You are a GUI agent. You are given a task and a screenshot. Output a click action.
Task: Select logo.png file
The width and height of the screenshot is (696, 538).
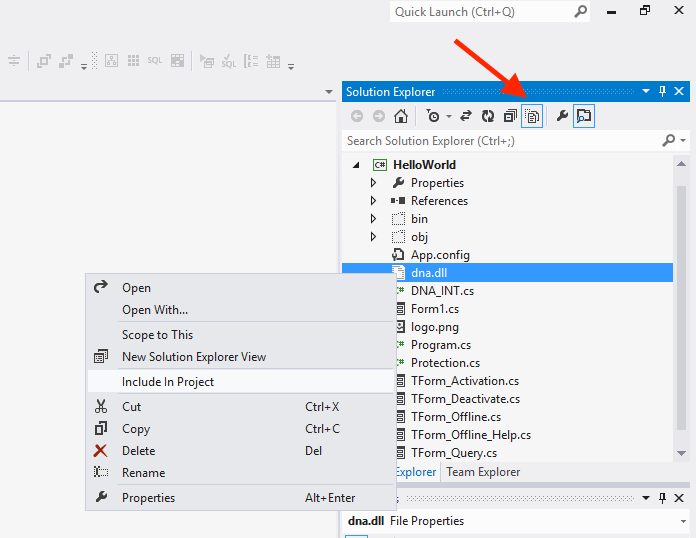pos(435,327)
